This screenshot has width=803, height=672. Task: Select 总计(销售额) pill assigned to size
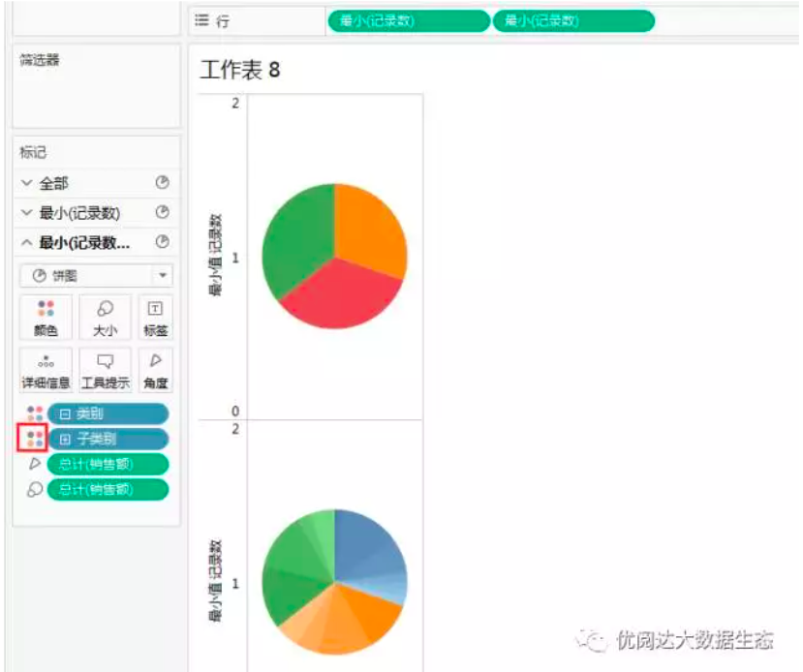(108, 490)
